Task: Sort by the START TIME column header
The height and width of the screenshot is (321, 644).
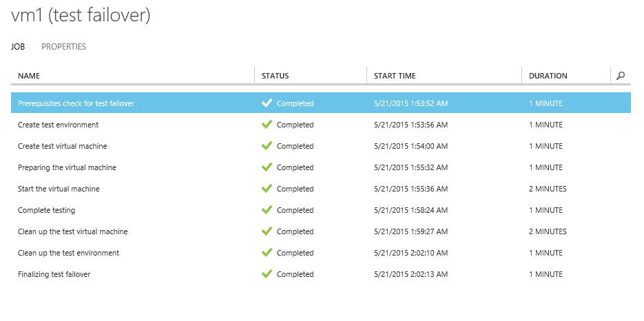Action: 395,76
